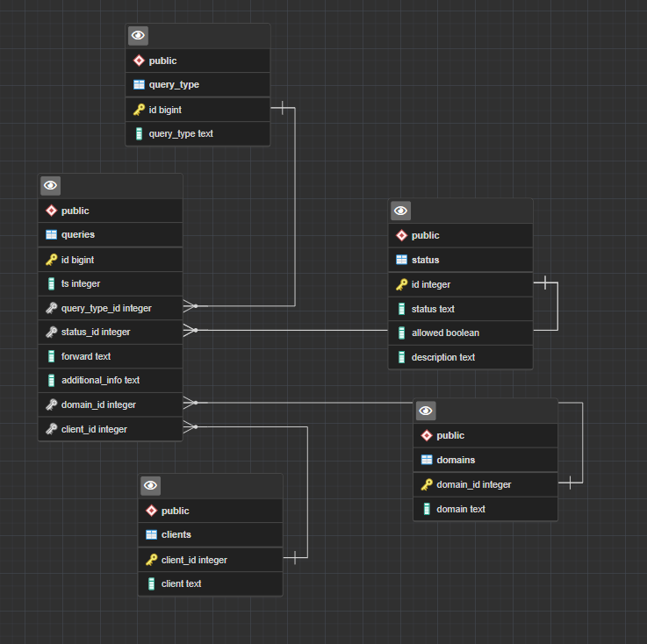The width and height of the screenshot is (647, 644).
Task: Select 'client text' column
Action: coord(211,583)
